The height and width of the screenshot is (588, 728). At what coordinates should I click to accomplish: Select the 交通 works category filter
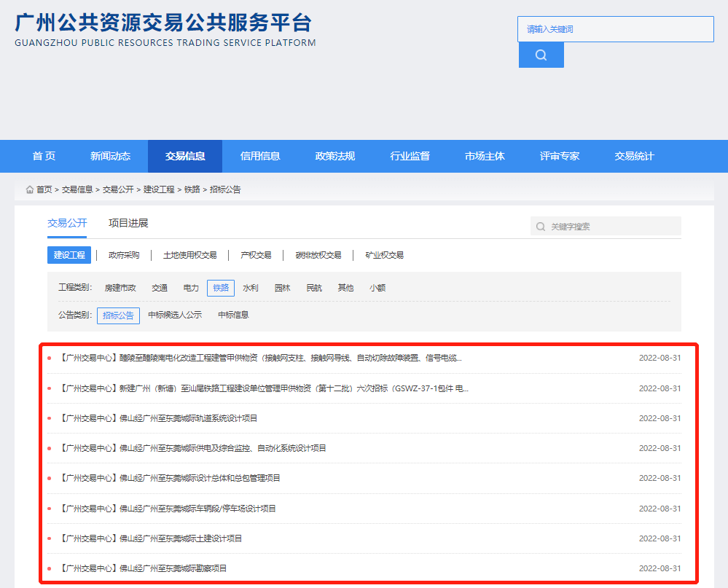pyautogui.click(x=159, y=287)
